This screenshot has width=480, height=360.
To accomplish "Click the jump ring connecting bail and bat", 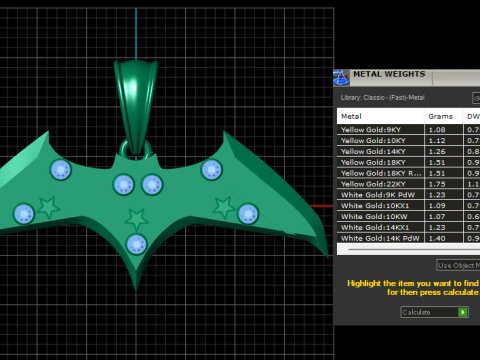I will [123, 149].
